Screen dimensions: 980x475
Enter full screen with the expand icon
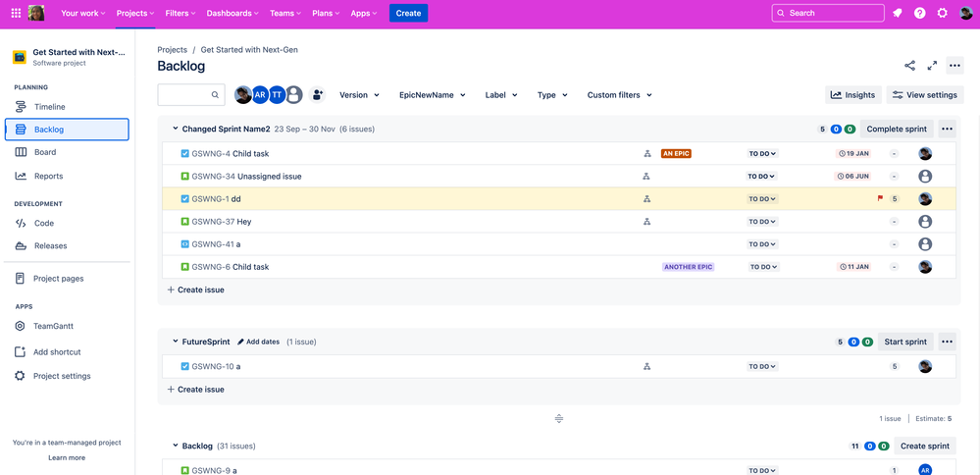pyautogui.click(x=932, y=66)
